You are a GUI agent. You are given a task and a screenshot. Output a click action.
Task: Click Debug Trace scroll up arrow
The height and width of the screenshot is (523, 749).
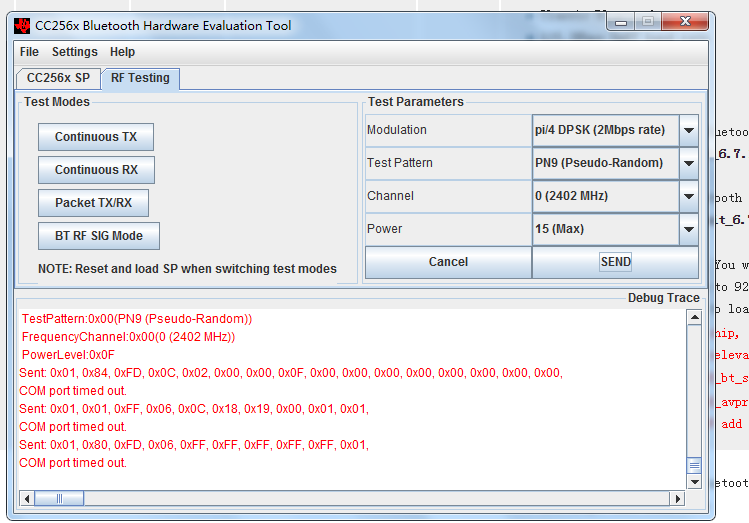pos(695,317)
